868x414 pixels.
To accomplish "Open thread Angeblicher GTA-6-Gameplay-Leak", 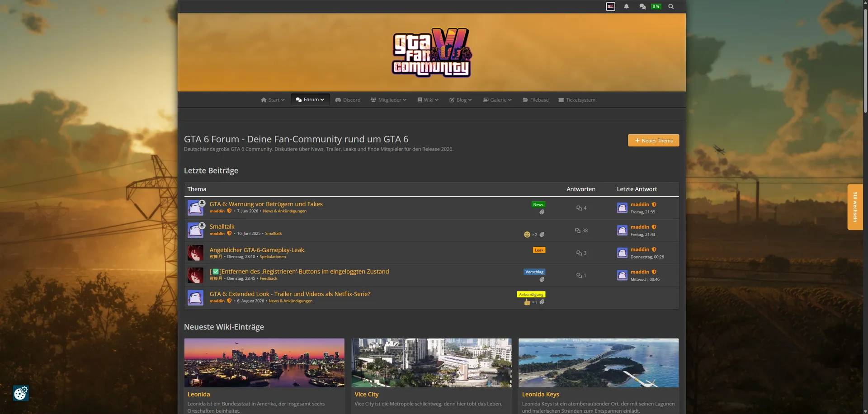I will click(257, 250).
